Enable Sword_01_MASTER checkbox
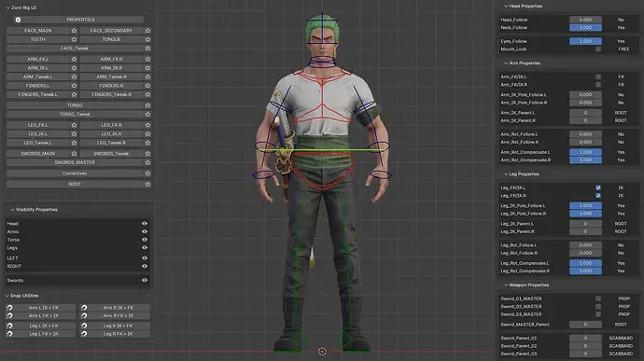Screen dimensions: 644x361 (598, 299)
